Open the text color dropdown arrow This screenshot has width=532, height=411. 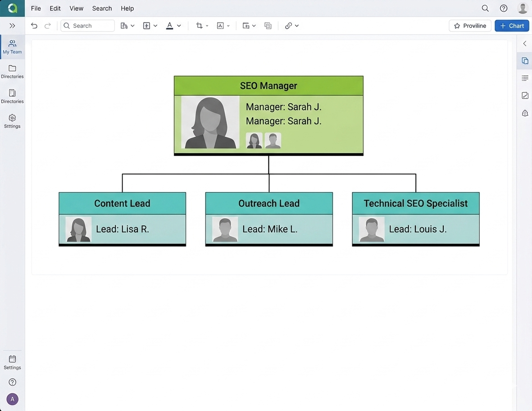(x=179, y=26)
